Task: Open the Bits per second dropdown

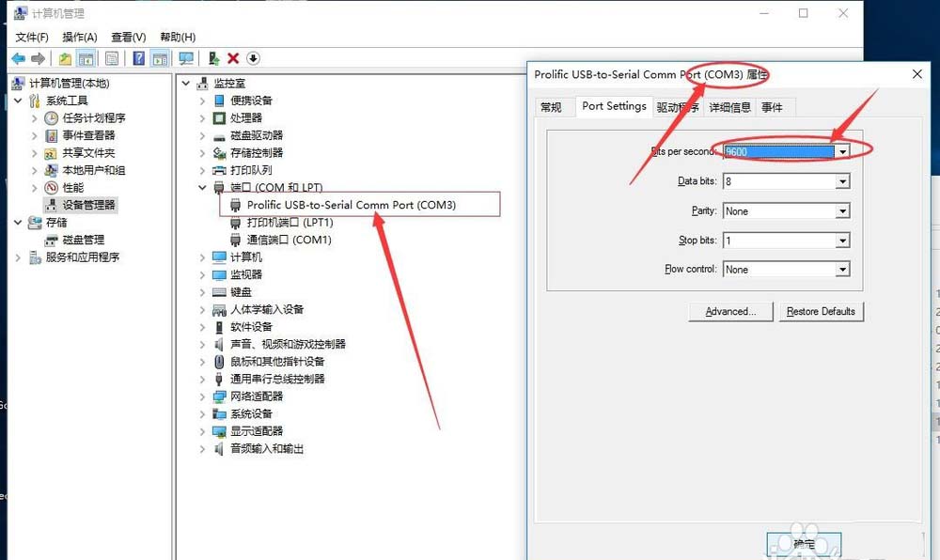Action: pyautogui.click(x=842, y=151)
